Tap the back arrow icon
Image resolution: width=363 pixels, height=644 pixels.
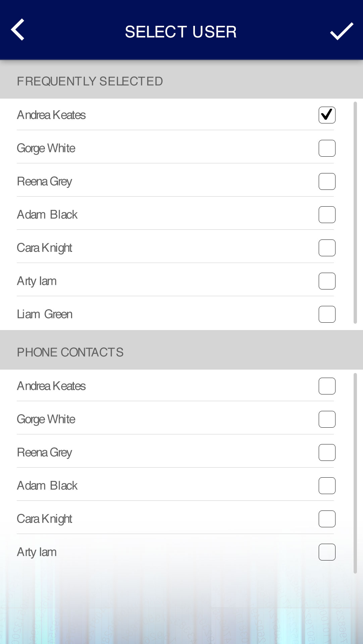pos(18,30)
